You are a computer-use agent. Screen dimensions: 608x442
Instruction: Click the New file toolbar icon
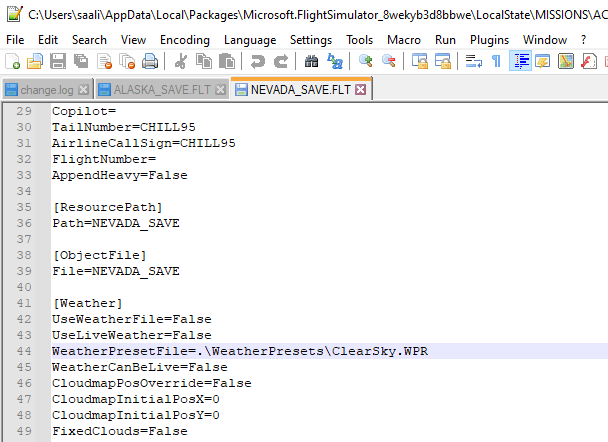[x=12, y=61]
